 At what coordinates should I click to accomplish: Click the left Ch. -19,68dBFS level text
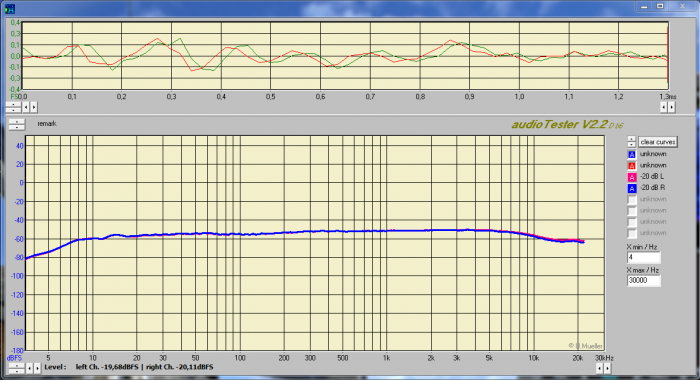107,367
